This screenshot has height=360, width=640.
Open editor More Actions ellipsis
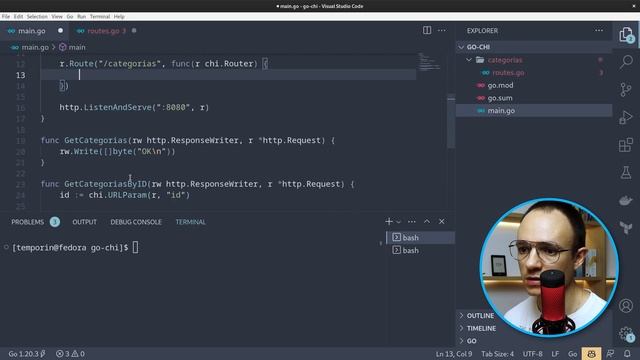[442, 31]
